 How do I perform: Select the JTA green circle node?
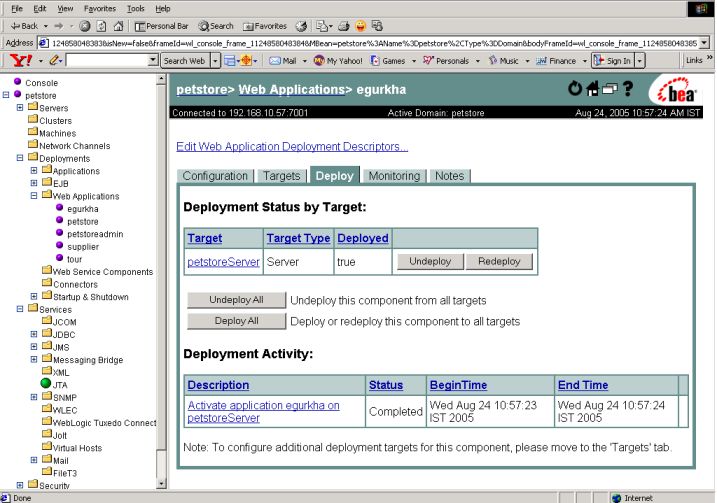coord(46,383)
